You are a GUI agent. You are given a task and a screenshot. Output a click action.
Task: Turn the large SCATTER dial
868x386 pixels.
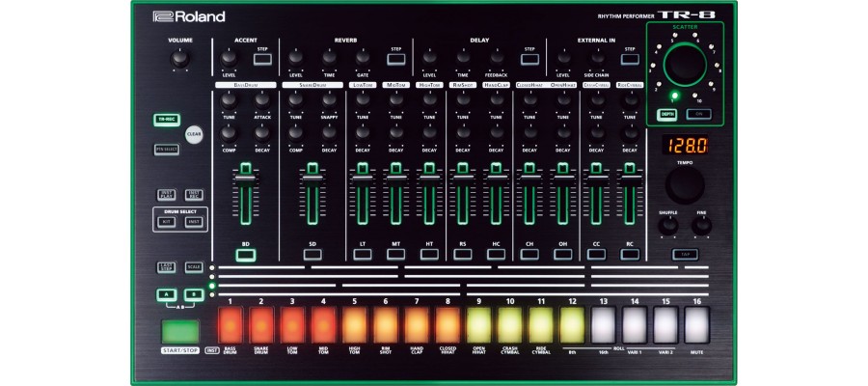click(686, 65)
